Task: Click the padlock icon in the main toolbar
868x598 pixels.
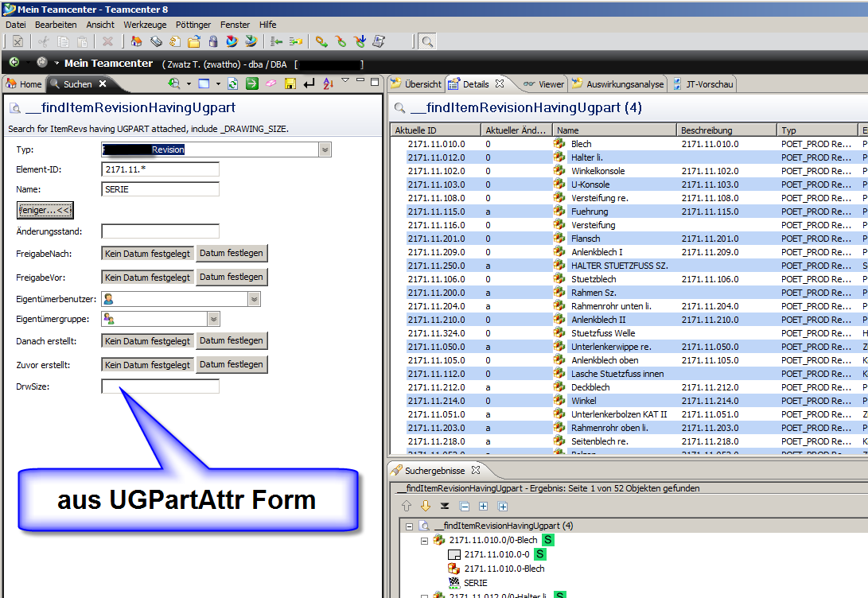Action: [213, 41]
